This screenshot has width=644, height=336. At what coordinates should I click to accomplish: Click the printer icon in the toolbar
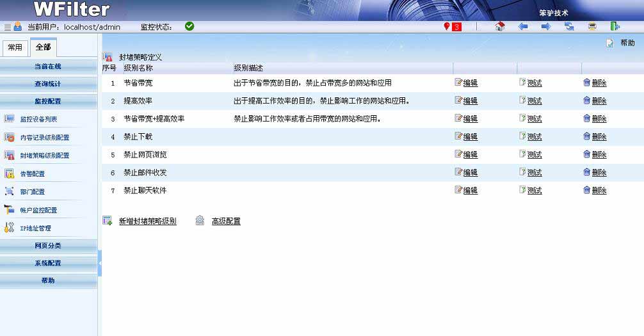(x=592, y=26)
